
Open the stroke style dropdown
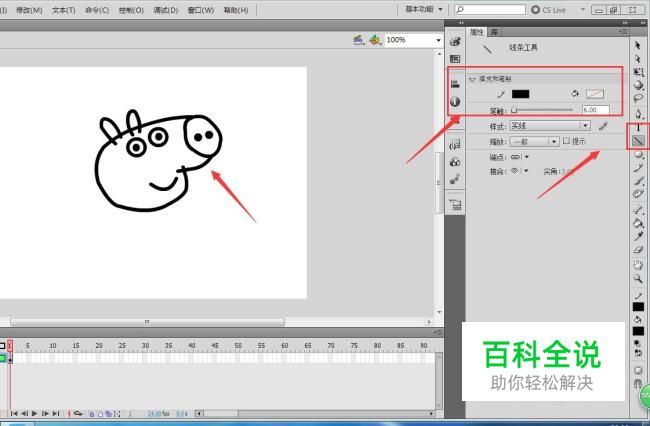coord(550,126)
